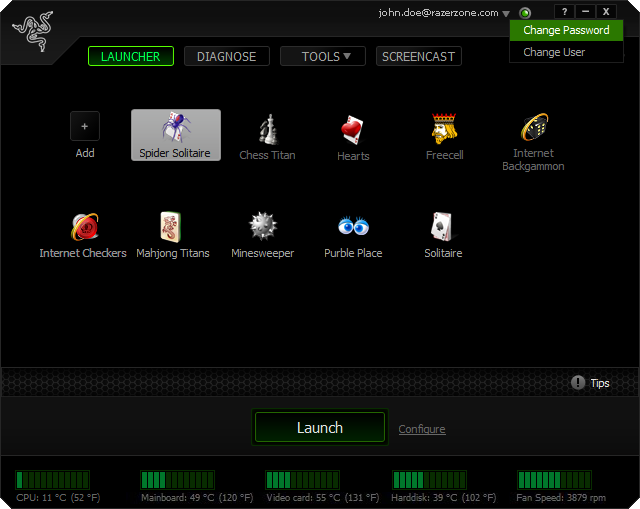Click 'Harddisk: 39 °C (102 °F)' text
The image size is (640, 509).
(444, 498)
